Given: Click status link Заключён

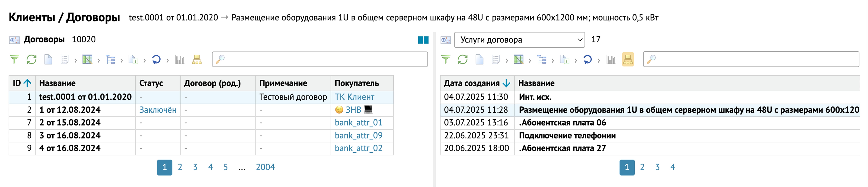Looking at the screenshot, I should pos(158,110).
